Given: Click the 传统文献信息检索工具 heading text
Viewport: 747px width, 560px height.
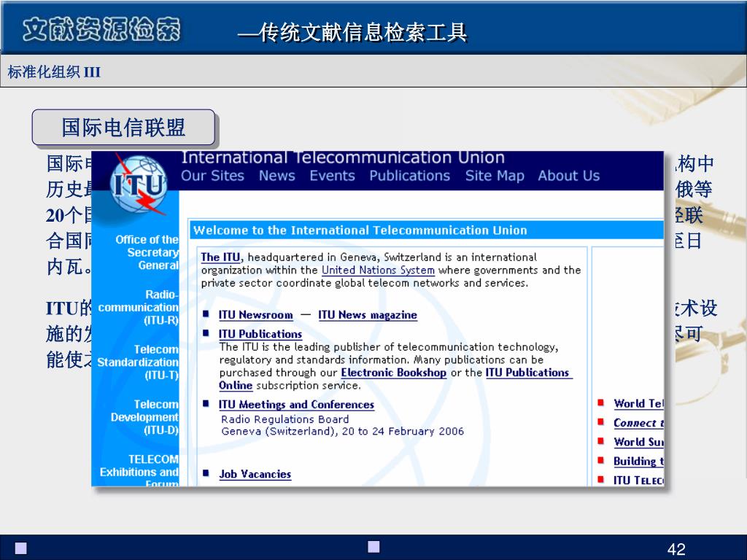Looking at the screenshot, I should (x=363, y=32).
